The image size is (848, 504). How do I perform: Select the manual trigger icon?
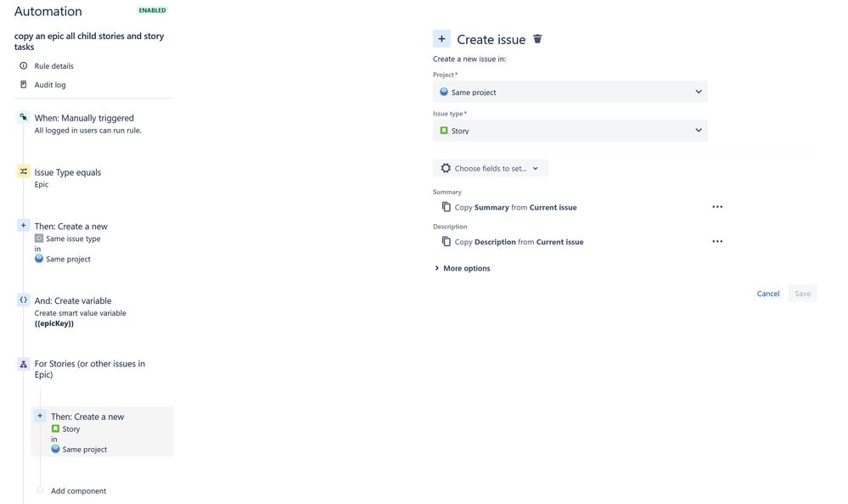click(22, 116)
